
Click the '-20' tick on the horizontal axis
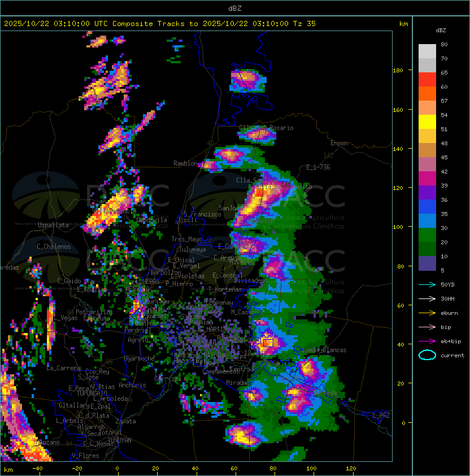tap(77, 469)
